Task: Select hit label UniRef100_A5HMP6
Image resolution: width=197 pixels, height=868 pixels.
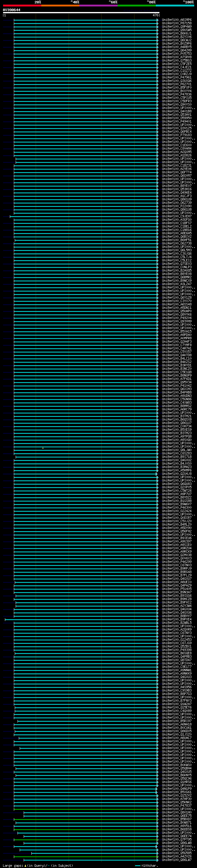Action: tap(176, 470)
